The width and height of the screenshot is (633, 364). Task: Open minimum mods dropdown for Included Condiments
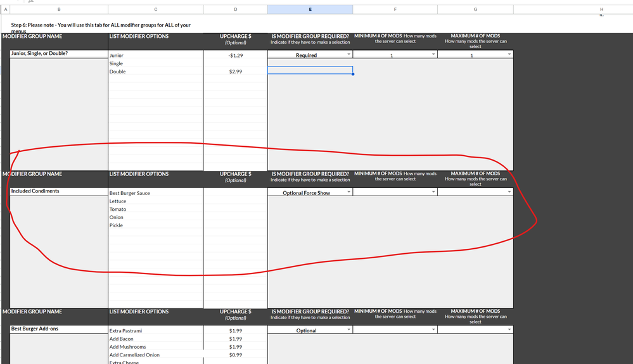point(433,192)
